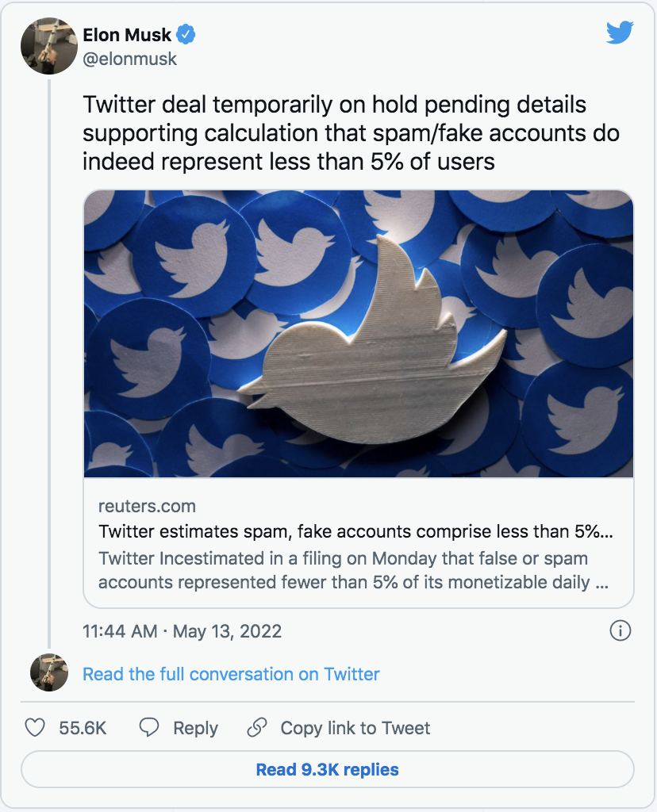657x812 pixels.
Task: Select Copy link to Tweet text
Action: (x=355, y=728)
